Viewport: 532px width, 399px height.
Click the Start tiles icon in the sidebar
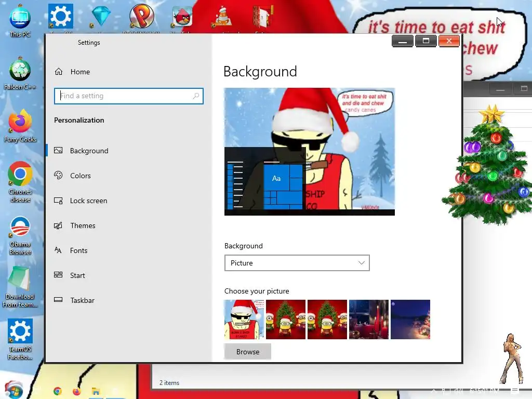(x=58, y=275)
